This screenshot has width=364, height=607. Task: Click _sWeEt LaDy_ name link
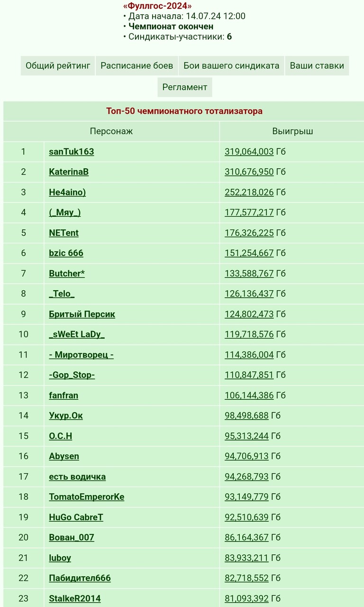click(x=77, y=334)
